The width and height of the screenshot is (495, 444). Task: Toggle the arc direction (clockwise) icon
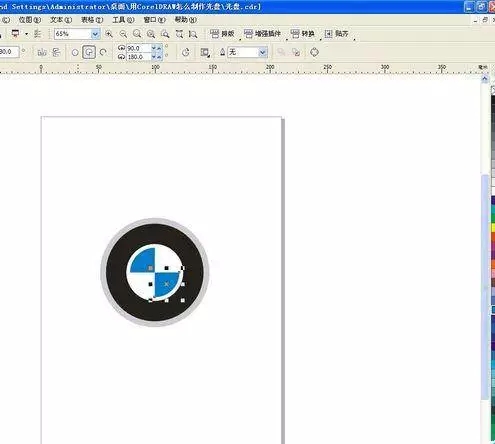point(186,52)
